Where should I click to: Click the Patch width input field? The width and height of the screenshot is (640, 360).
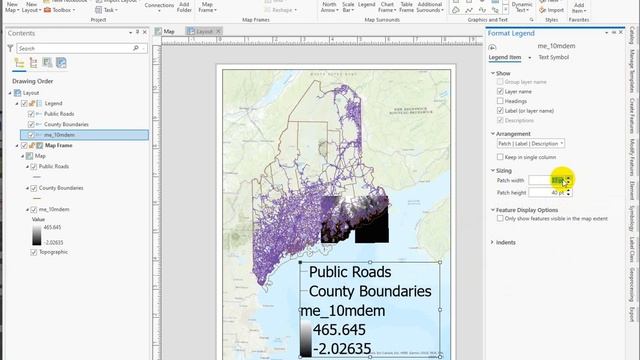point(547,180)
